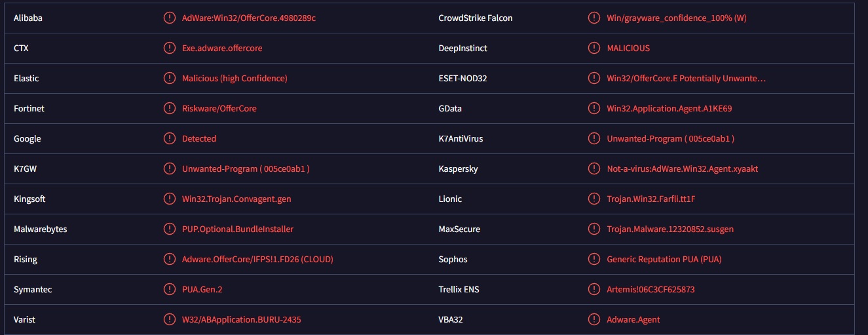Click the alert icon next to Elastic's result

pos(170,78)
